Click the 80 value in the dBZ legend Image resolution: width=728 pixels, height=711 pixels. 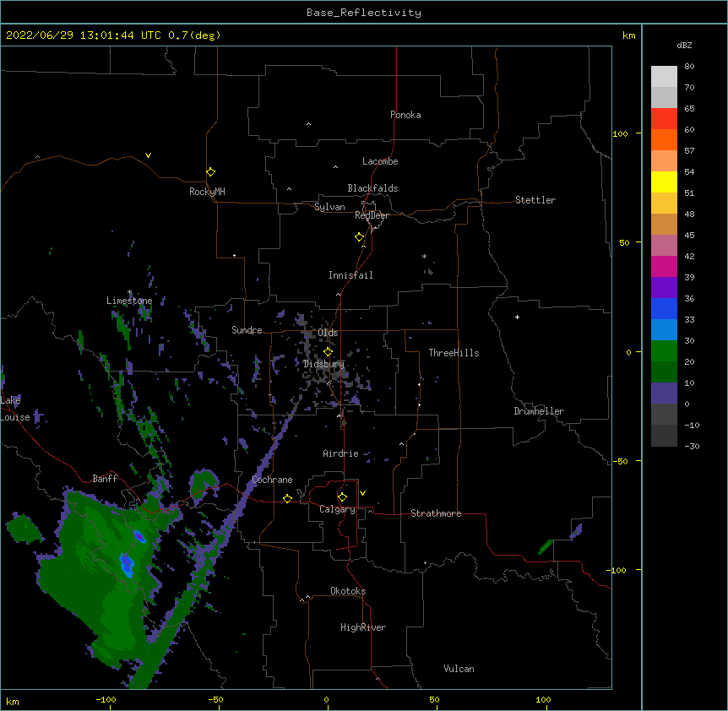tap(689, 66)
